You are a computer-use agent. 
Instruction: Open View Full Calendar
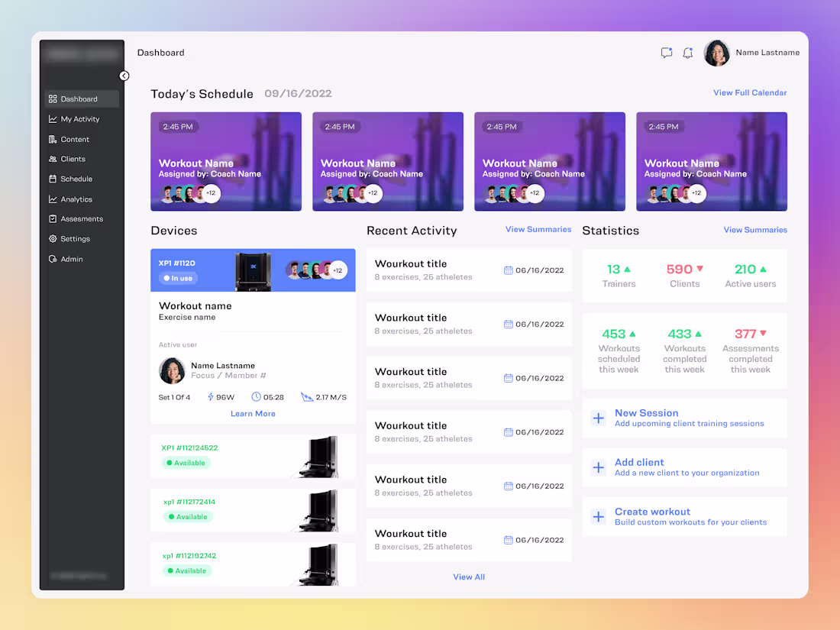pyautogui.click(x=750, y=92)
